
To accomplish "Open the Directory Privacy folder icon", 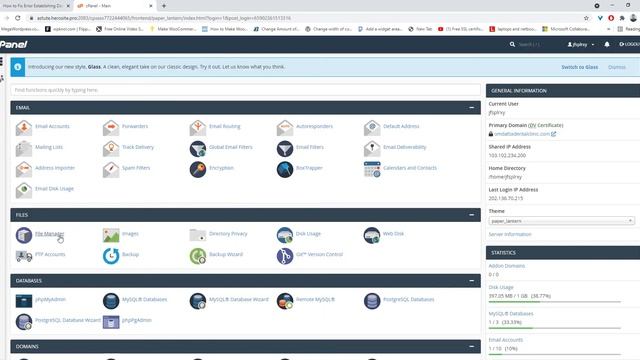I will click(198, 235).
